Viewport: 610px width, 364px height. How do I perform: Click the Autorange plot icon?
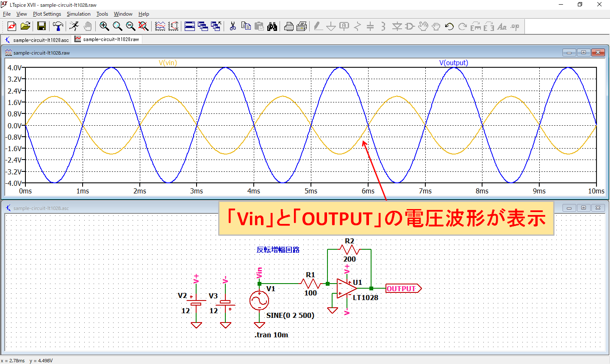coord(160,26)
